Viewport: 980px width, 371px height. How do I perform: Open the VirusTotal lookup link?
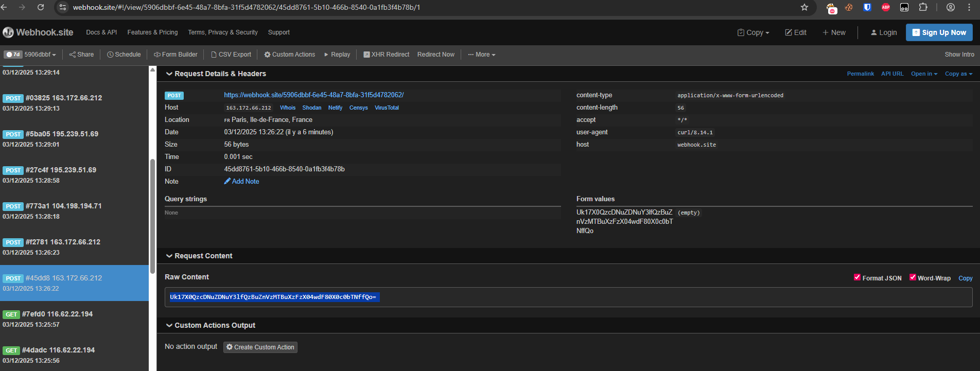click(387, 108)
